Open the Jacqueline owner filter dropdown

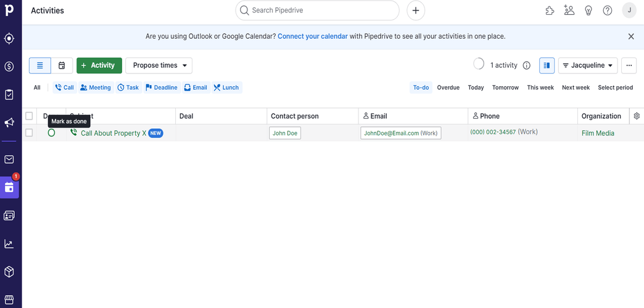(588, 66)
